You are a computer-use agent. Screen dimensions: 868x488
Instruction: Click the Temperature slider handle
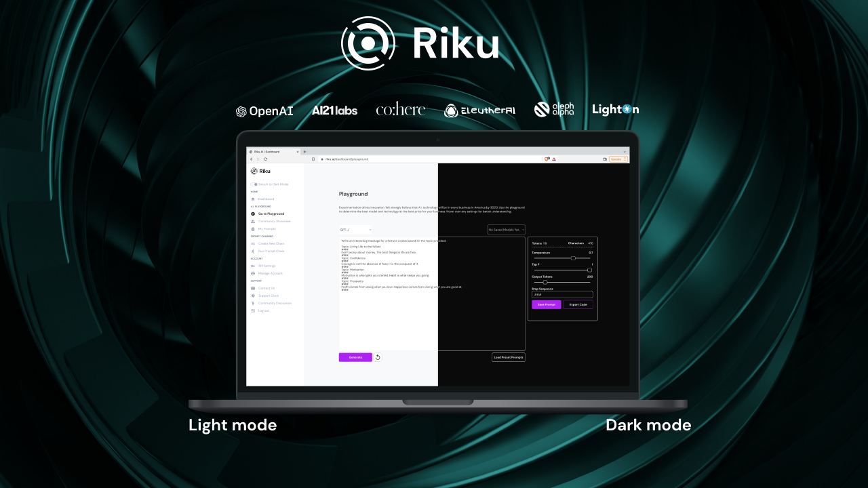tap(573, 258)
